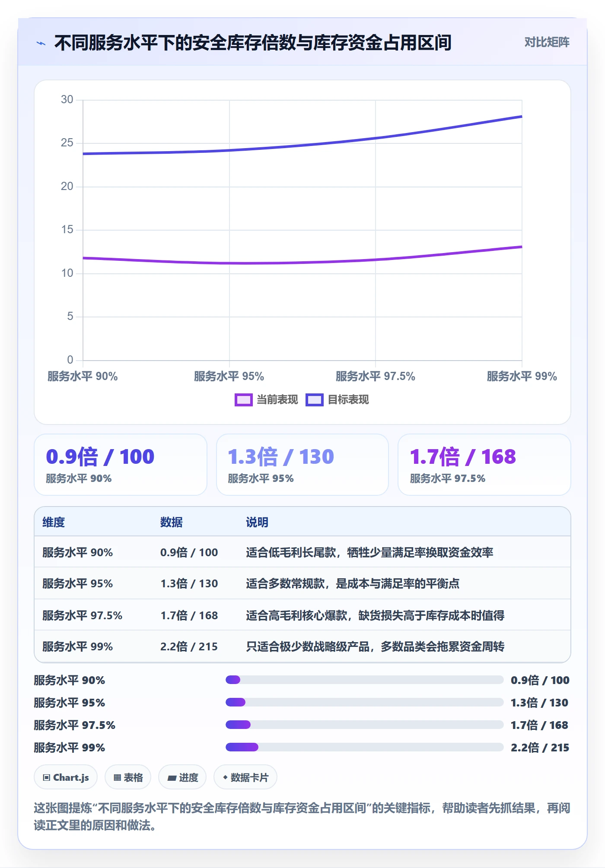Click chart x-axis label 服务水平 99%
This screenshot has height=868, width=605.
coord(522,377)
